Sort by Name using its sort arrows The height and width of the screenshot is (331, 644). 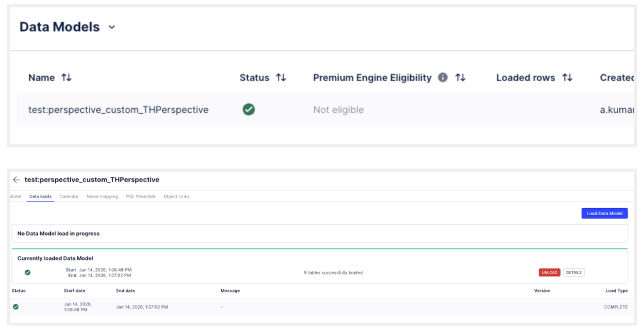66,77
